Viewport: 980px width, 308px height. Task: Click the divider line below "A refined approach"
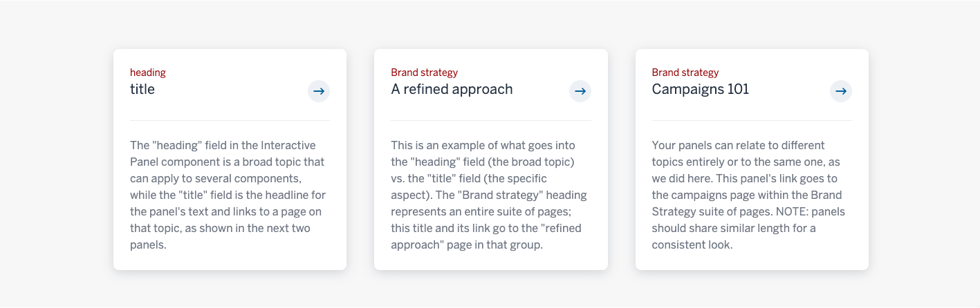(491, 120)
